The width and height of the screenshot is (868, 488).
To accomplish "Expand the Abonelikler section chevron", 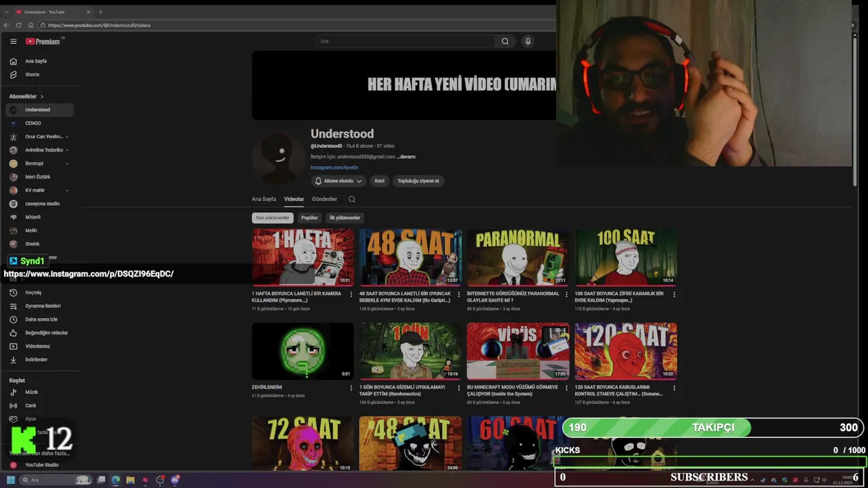I will (x=41, y=96).
